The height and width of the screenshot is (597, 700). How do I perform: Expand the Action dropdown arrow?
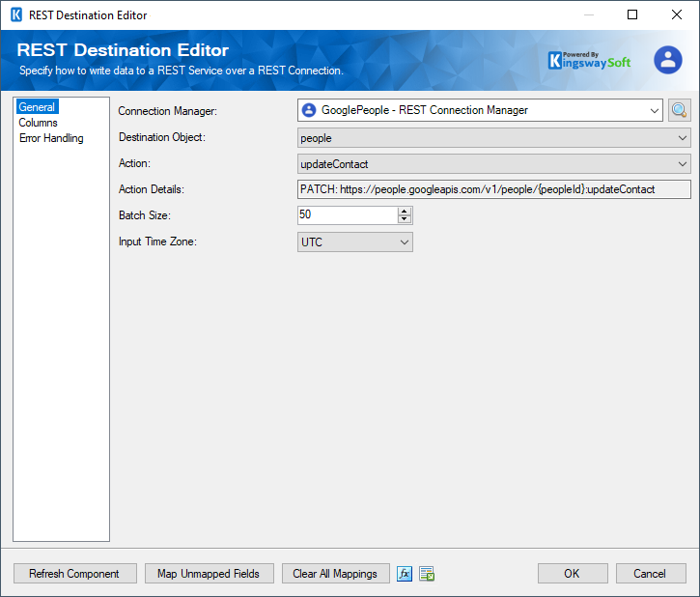pos(683,164)
